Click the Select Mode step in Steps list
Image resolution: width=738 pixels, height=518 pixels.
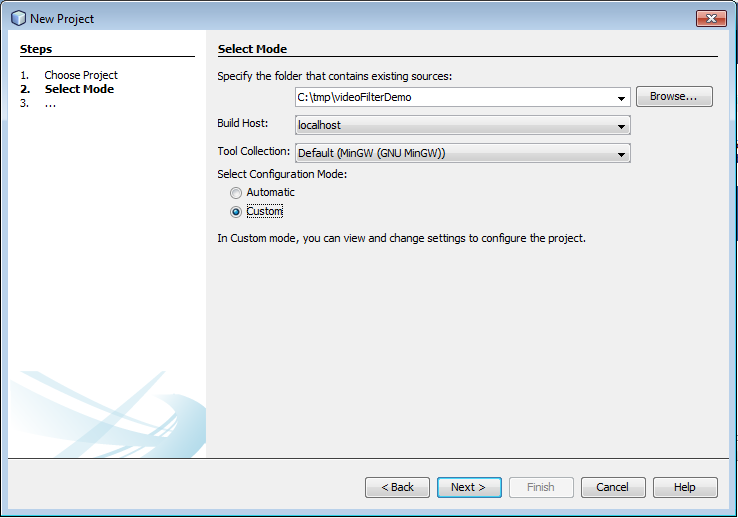pyautogui.click(x=79, y=89)
